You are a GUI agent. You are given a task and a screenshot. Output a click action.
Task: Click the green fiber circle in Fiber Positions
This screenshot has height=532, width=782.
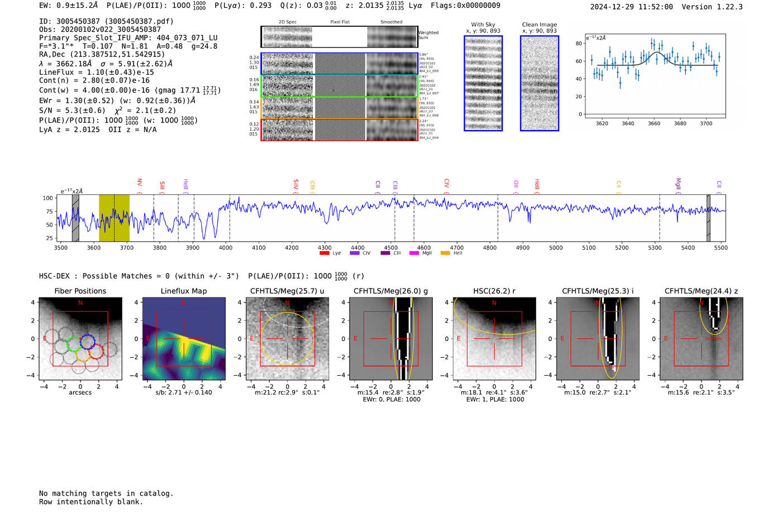pos(74,344)
